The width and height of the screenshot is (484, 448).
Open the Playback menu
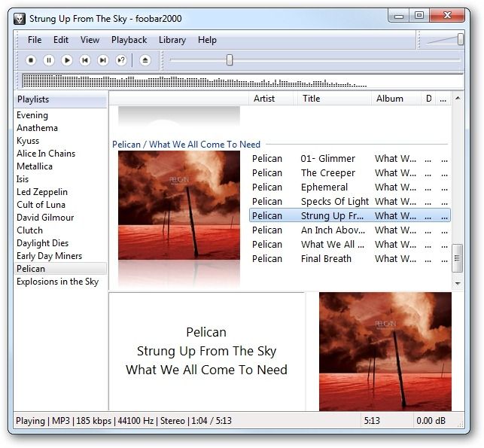click(x=129, y=40)
